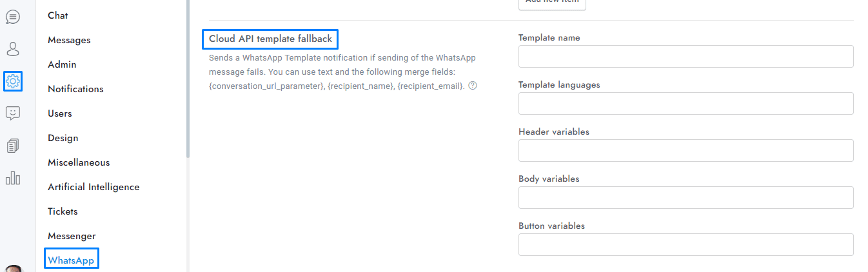Screen dimensions: 868x272
Task: Open the reports bar chart icon
Action: coord(12,178)
